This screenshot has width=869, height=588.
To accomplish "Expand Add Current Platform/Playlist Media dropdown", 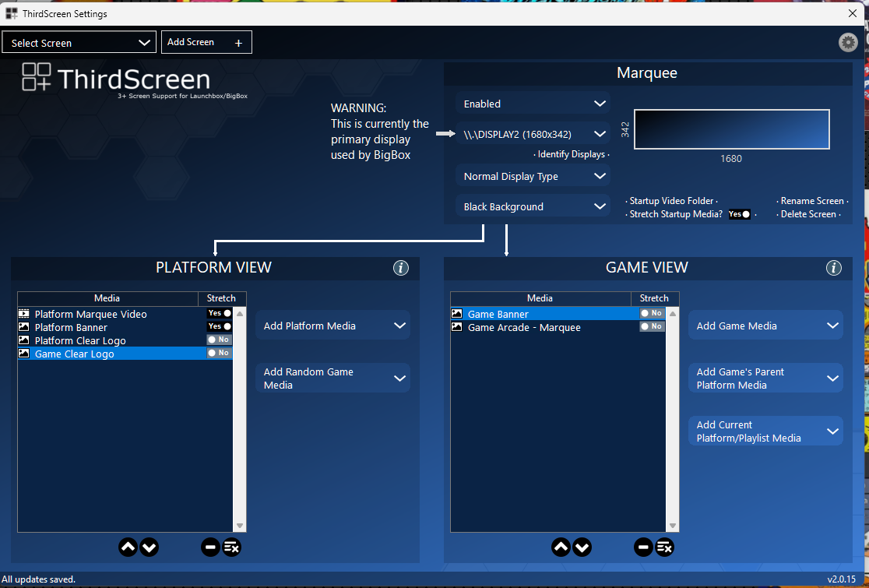I will [766, 431].
